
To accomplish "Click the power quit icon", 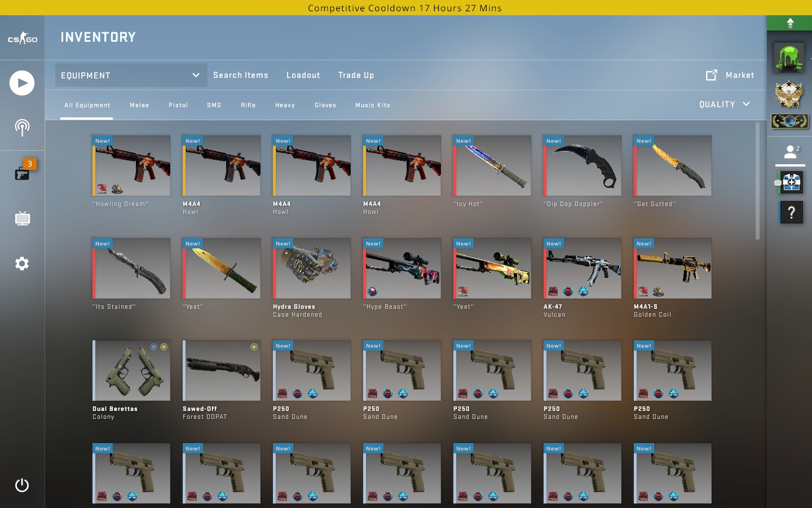I will (x=22, y=485).
